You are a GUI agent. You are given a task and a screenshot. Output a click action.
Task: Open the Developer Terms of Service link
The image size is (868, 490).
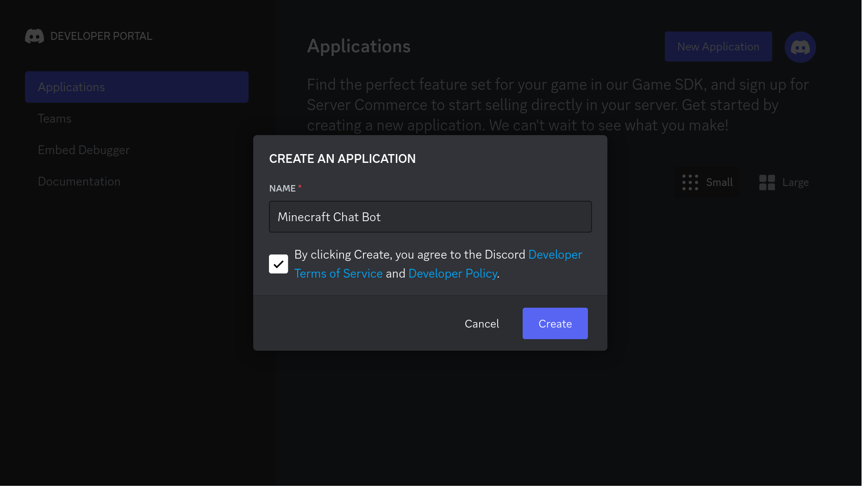pyautogui.click(x=338, y=273)
